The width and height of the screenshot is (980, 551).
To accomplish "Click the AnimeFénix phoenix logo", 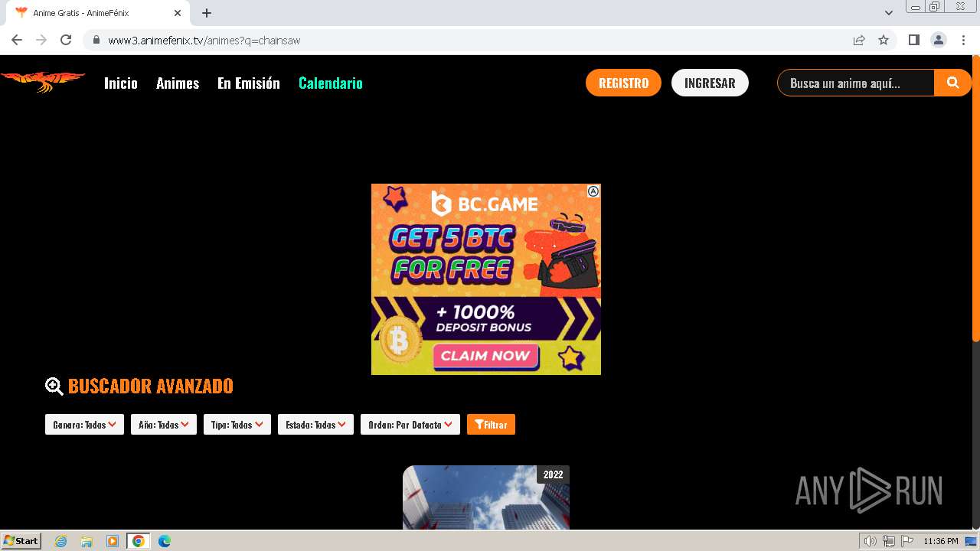I will click(x=44, y=81).
